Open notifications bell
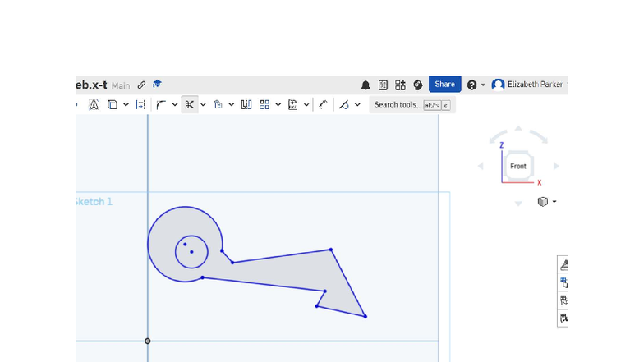The width and height of the screenshot is (644, 362). tap(366, 85)
